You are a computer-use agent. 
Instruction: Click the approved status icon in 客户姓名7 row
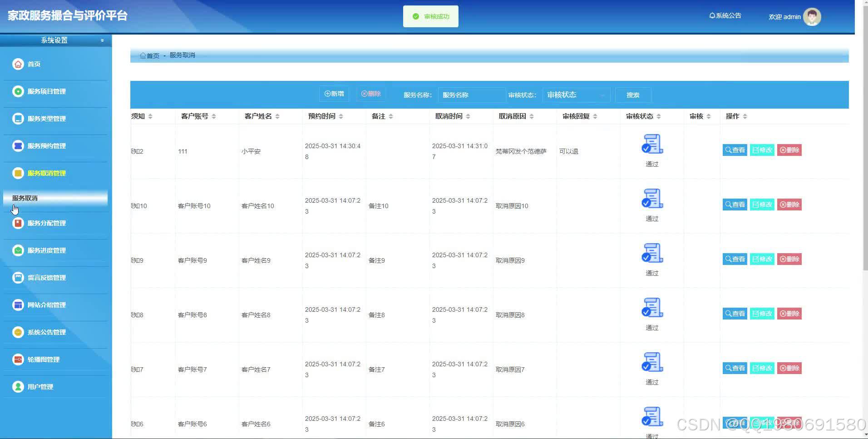[x=652, y=362]
